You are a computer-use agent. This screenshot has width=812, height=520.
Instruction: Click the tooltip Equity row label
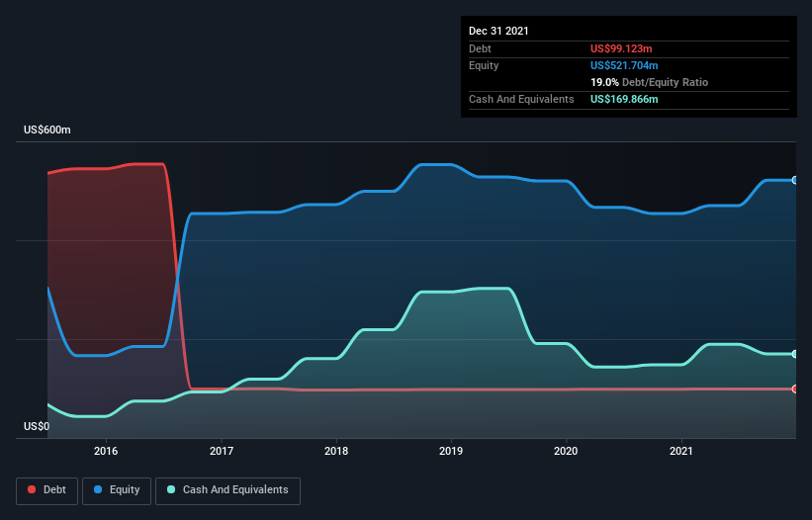point(484,65)
